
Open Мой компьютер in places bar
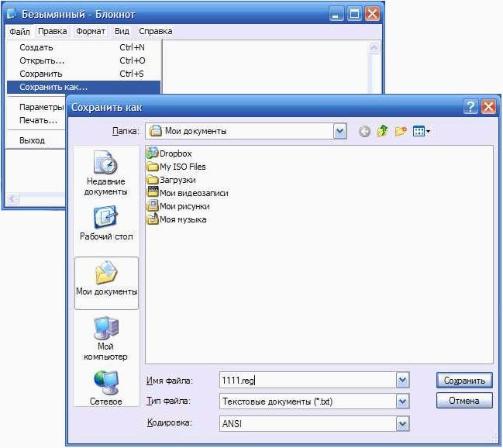pos(105,339)
